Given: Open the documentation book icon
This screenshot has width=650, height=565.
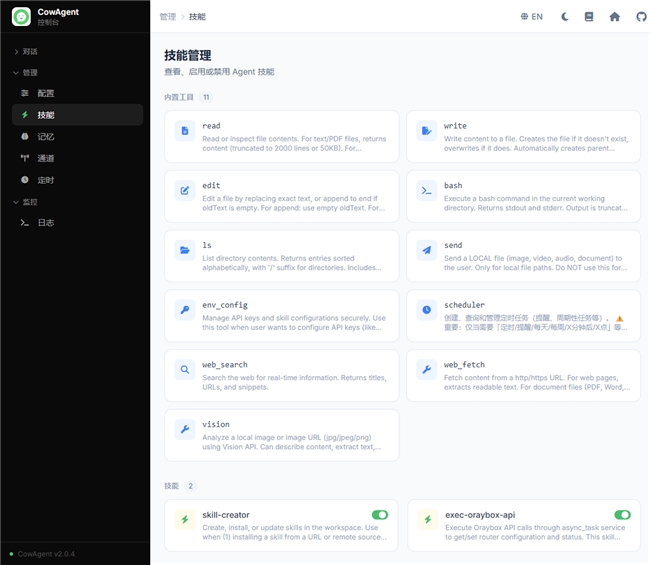Looking at the screenshot, I should coord(589,17).
